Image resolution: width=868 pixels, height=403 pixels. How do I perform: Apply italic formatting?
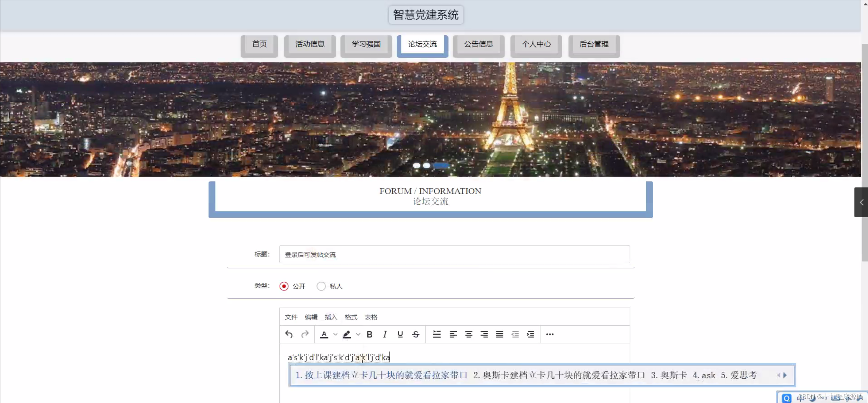click(x=384, y=334)
